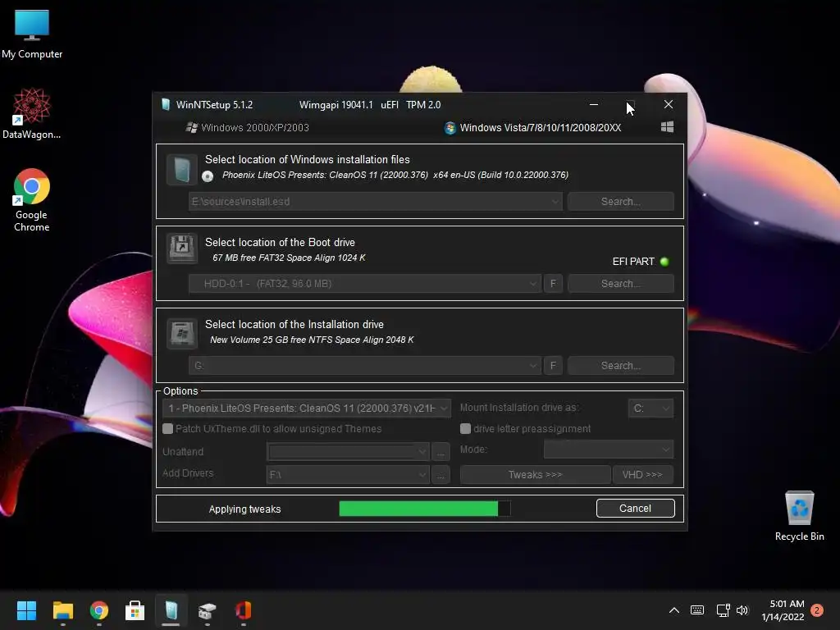Click the disc icon beside Phoenix LiteOS
Image resolution: width=840 pixels, height=630 pixels.
click(x=208, y=176)
